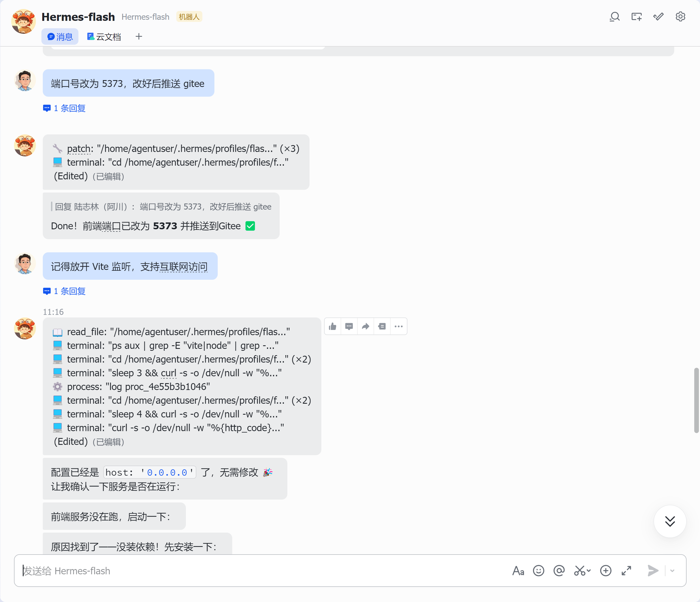
Task: Open the tasks checkmark icon in header
Action: tap(658, 16)
